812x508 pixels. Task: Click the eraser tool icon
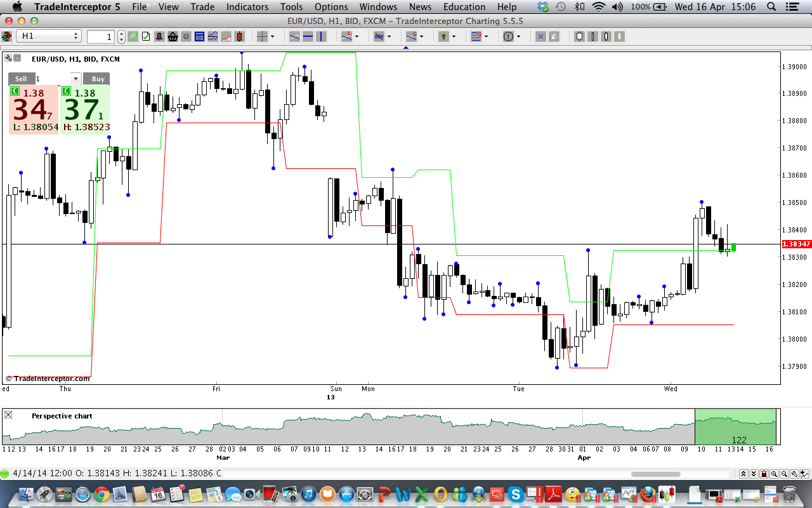(554, 36)
